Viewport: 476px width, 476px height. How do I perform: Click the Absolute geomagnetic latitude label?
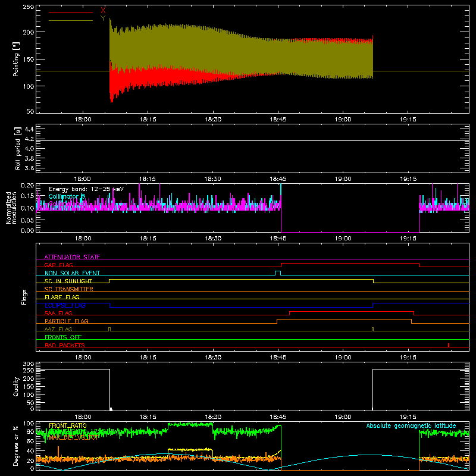(x=411, y=425)
